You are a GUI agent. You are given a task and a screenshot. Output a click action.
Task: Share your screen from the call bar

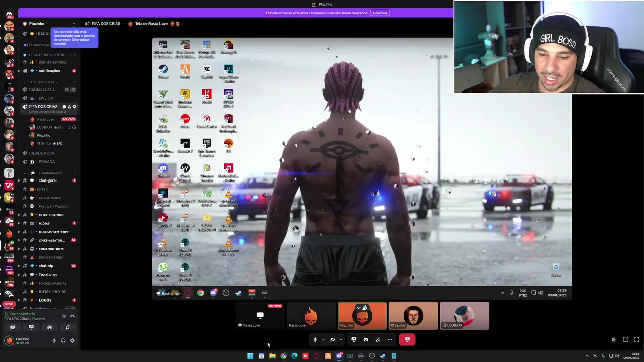[354, 339]
